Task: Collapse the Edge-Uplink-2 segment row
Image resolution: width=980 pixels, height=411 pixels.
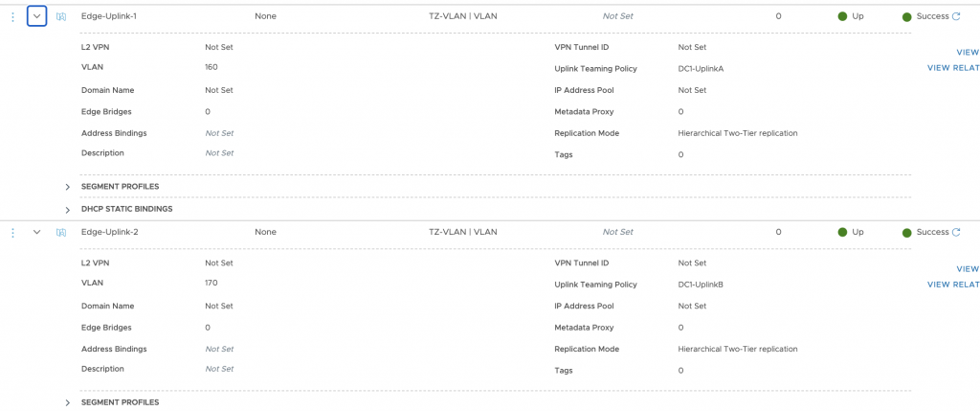Action: coord(37,232)
